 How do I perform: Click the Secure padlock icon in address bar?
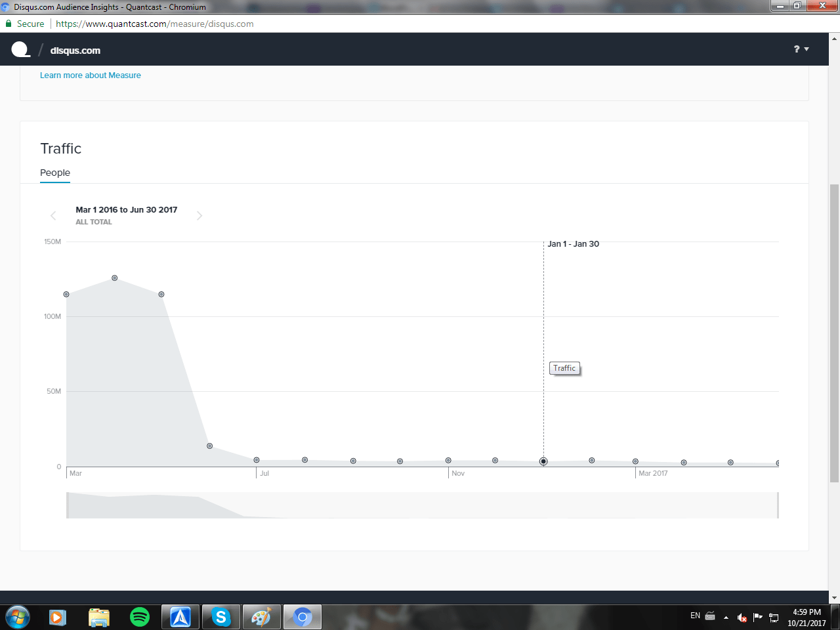point(9,24)
